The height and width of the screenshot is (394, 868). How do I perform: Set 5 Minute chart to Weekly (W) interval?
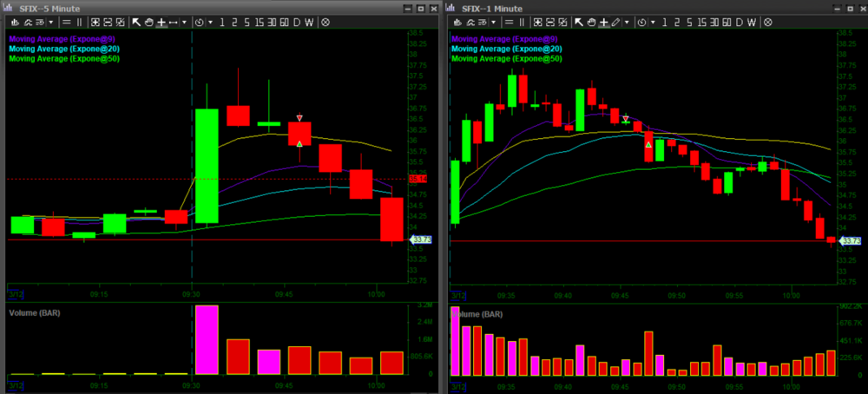click(x=308, y=22)
